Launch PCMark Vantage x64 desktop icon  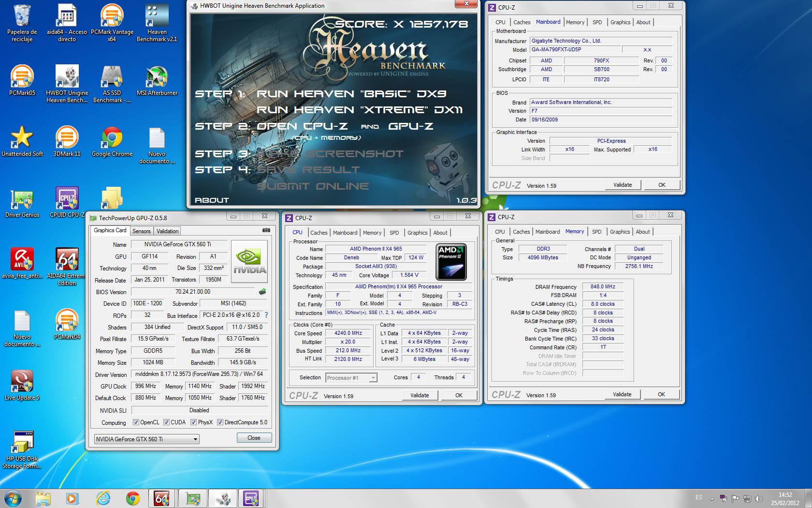pos(112,23)
